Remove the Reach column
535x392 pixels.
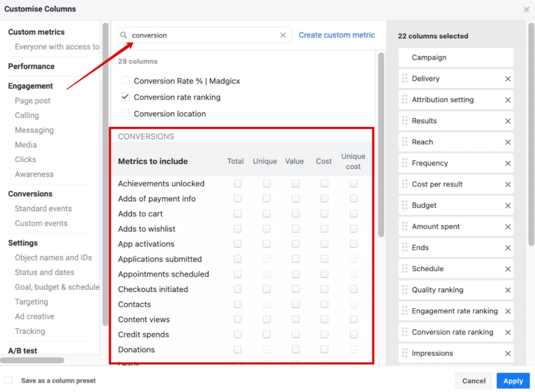click(508, 142)
